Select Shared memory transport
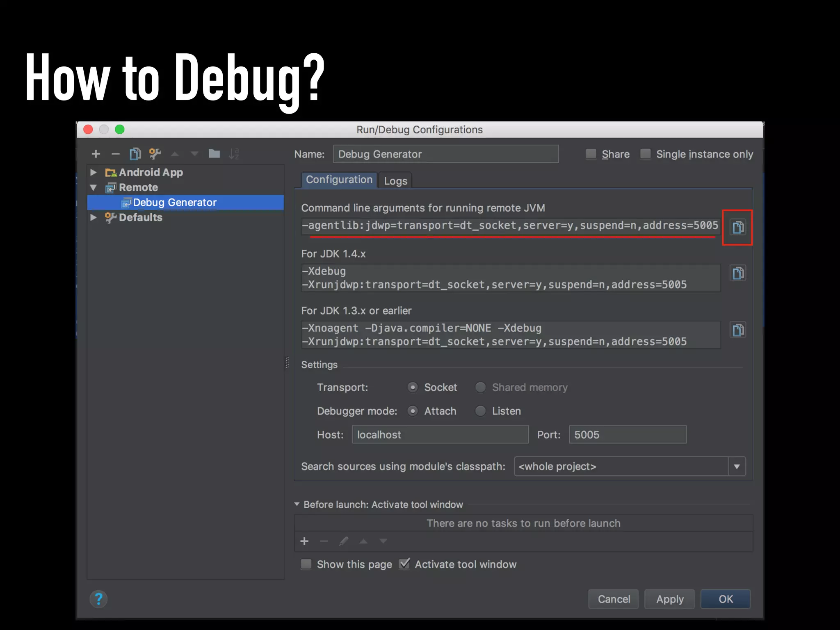 coord(480,387)
